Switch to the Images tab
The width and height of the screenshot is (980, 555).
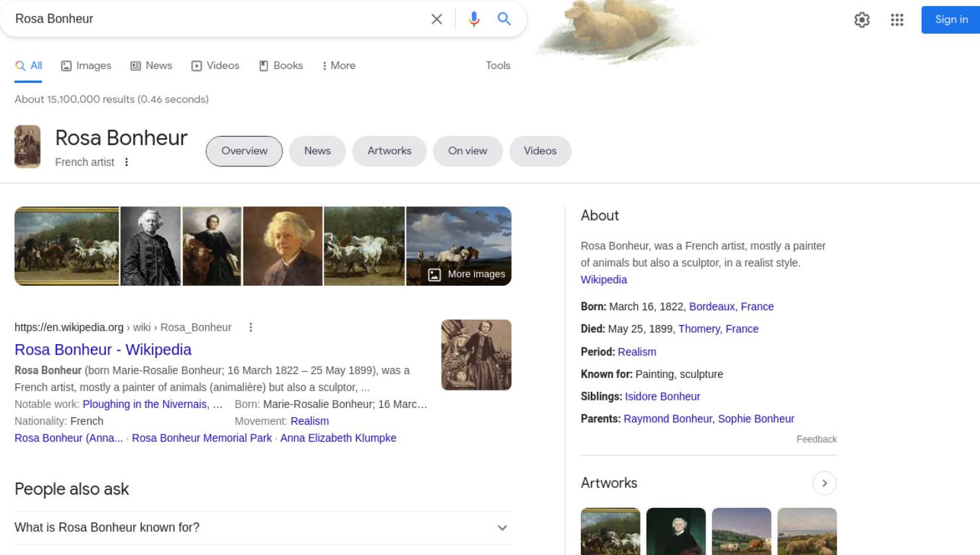coord(86,66)
